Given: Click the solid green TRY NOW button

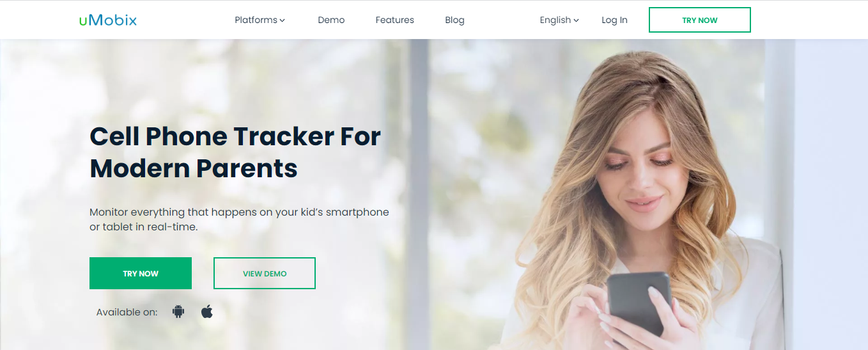Looking at the screenshot, I should click(x=141, y=273).
